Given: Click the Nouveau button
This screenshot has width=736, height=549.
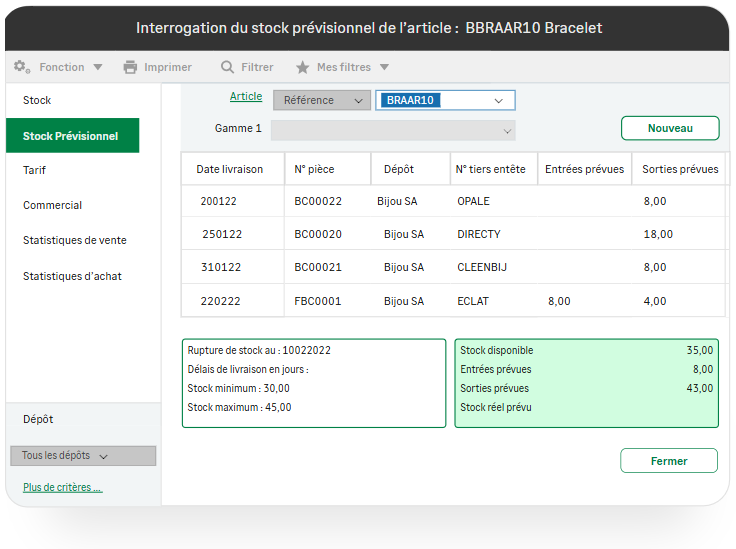Looking at the screenshot, I should click(670, 128).
